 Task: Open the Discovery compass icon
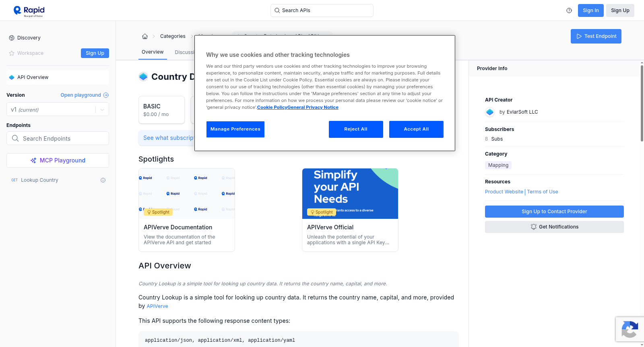[x=12, y=38]
